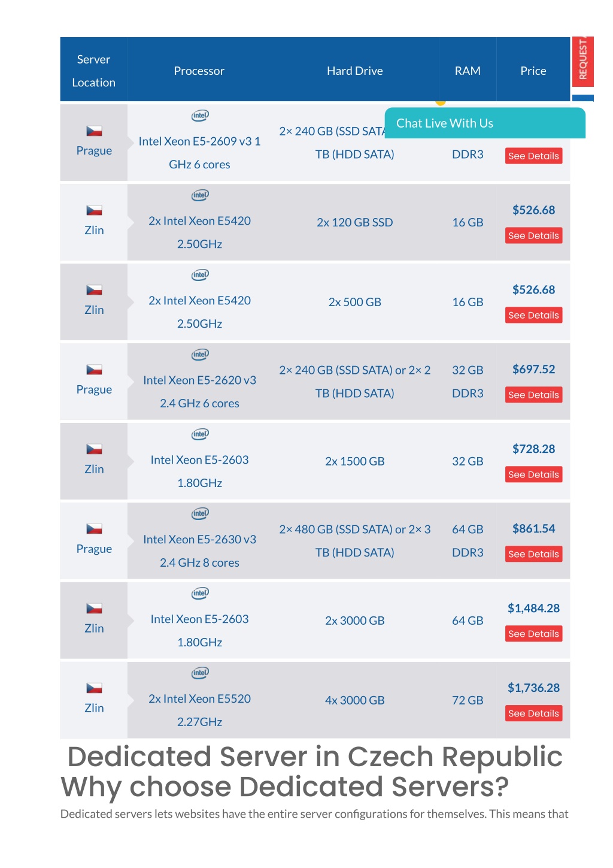Image resolution: width=613 pixels, height=868 pixels.
Task: Click the Intel logo above Xeon E5-2620 v3
Action: pyautogui.click(x=200, y=354)
